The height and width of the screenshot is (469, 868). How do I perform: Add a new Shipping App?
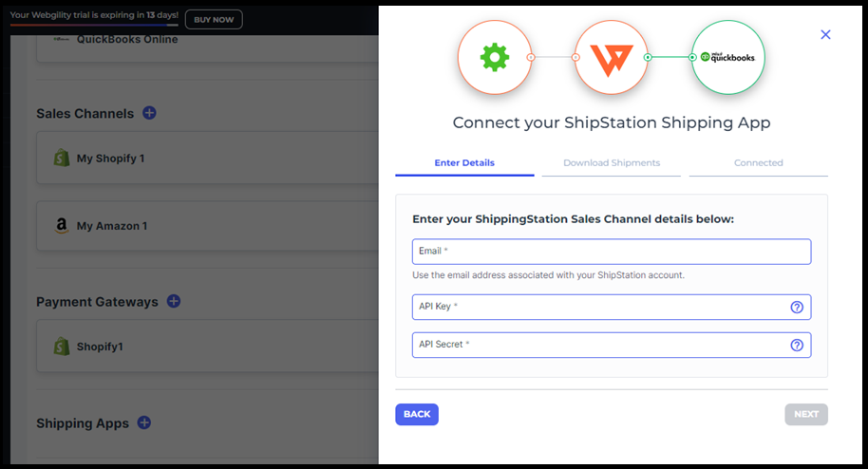144,422
